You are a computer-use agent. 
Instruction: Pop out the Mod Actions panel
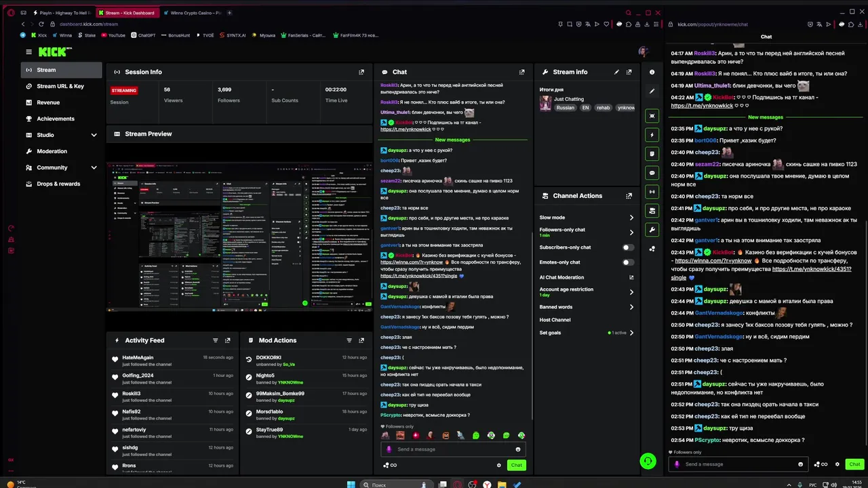pyautogui.click(x=361, y=340)
